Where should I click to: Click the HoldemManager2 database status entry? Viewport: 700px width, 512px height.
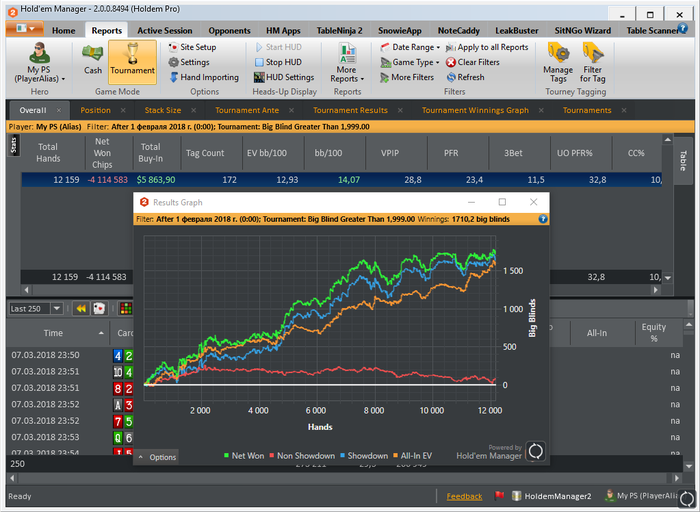(552, 496)
